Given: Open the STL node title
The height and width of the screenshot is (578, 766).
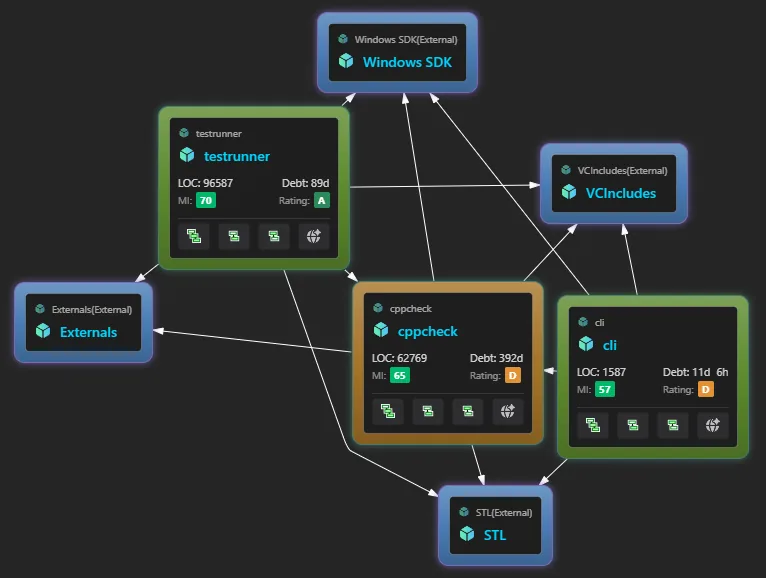Looking at the screenshot, I should point(495,535).
